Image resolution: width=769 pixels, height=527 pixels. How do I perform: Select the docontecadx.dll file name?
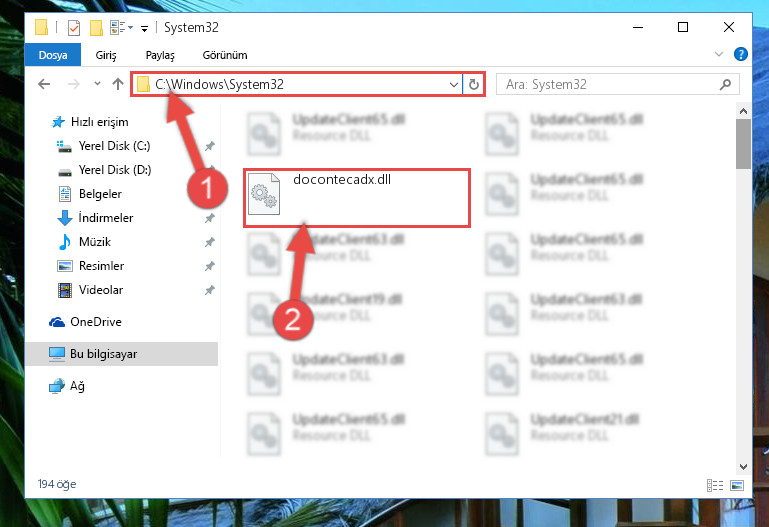pos(342,179)
